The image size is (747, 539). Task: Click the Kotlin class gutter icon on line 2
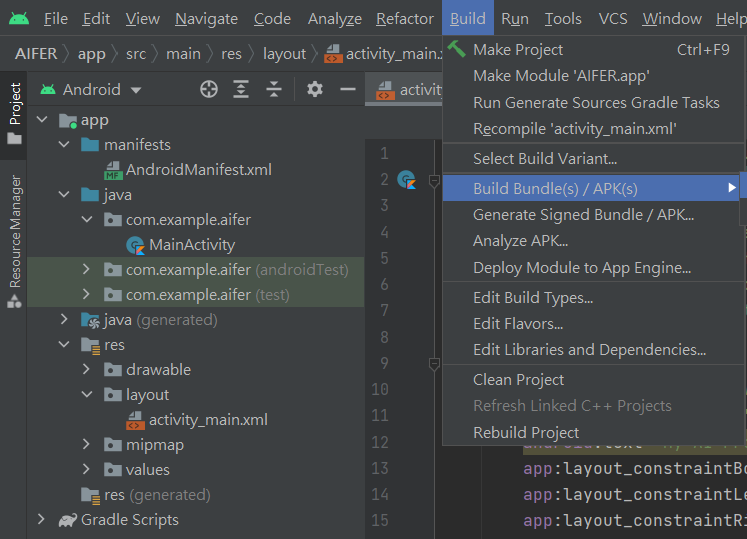click(x=406, y=180)
